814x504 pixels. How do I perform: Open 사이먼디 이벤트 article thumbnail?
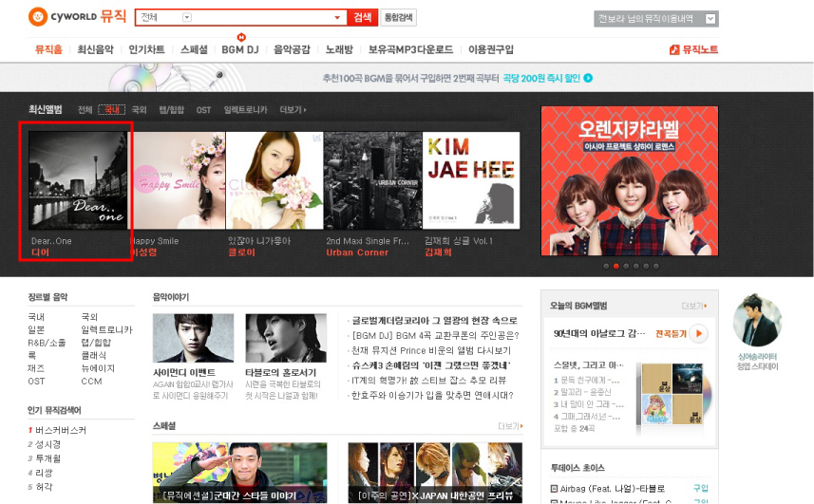click(193, 338)
